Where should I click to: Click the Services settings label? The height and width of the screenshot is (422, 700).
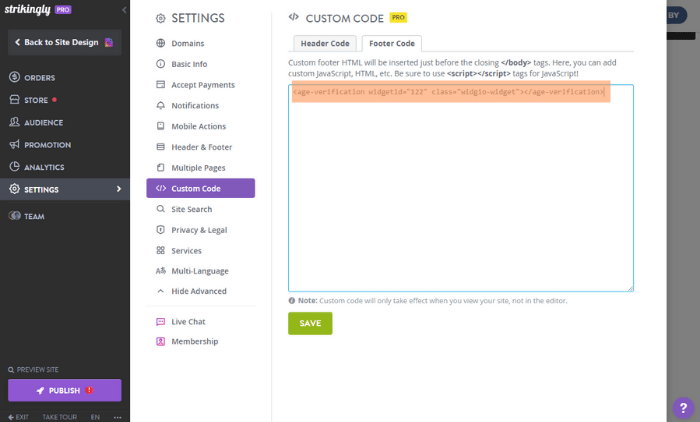(186, 251)
